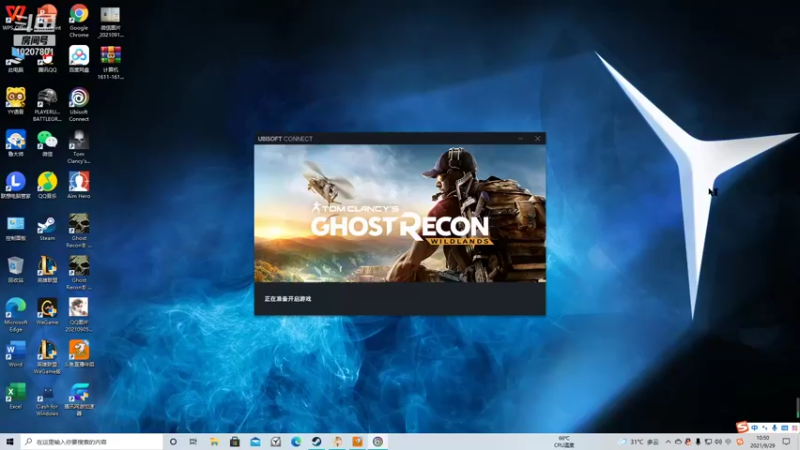Click the Sogou input S logo
The image size is (800, 450).
coord(742,427)
